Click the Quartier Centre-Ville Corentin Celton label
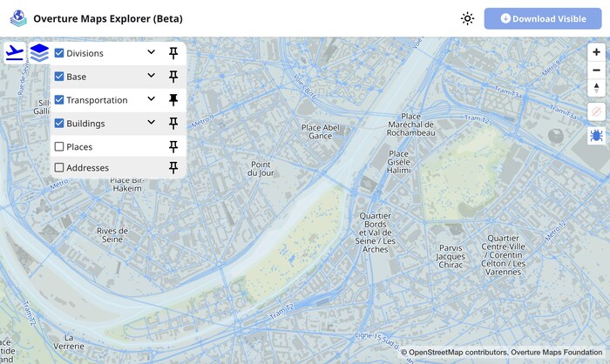610x364 pixels. coord(504,255)
